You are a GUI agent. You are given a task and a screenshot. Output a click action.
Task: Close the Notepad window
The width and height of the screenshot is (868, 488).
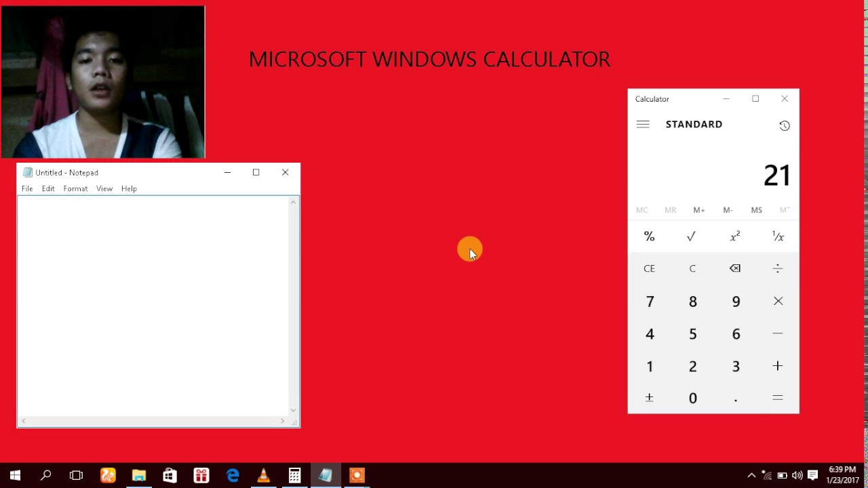coord(285,172)
